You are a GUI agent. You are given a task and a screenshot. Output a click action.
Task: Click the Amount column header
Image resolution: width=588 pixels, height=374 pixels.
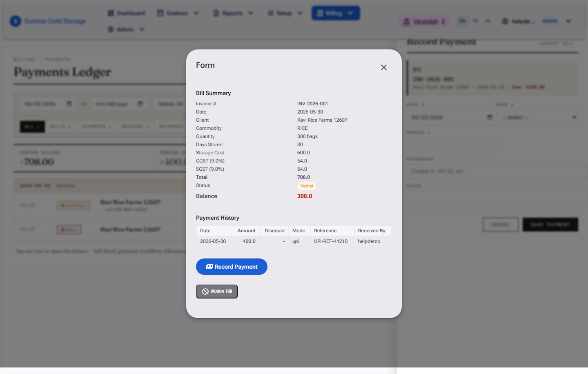click(x=246, y=231)
